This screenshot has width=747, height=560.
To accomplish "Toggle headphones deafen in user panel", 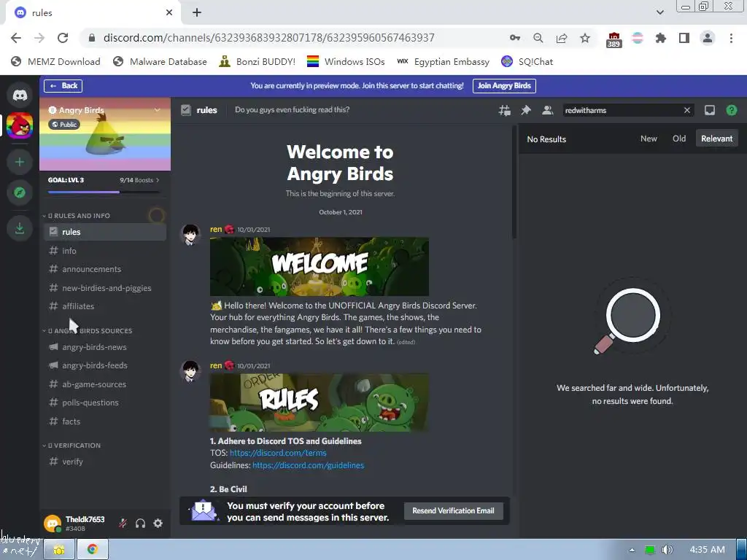I will pos(140,524).
